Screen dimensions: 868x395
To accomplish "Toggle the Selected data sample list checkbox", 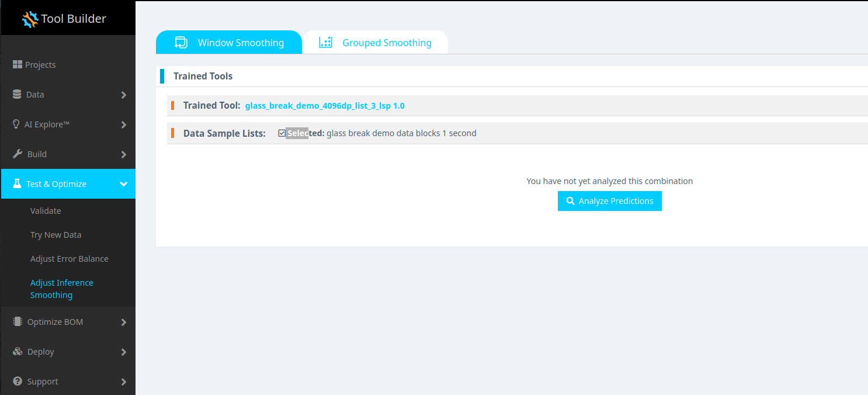I will click(x=282, y=133).
